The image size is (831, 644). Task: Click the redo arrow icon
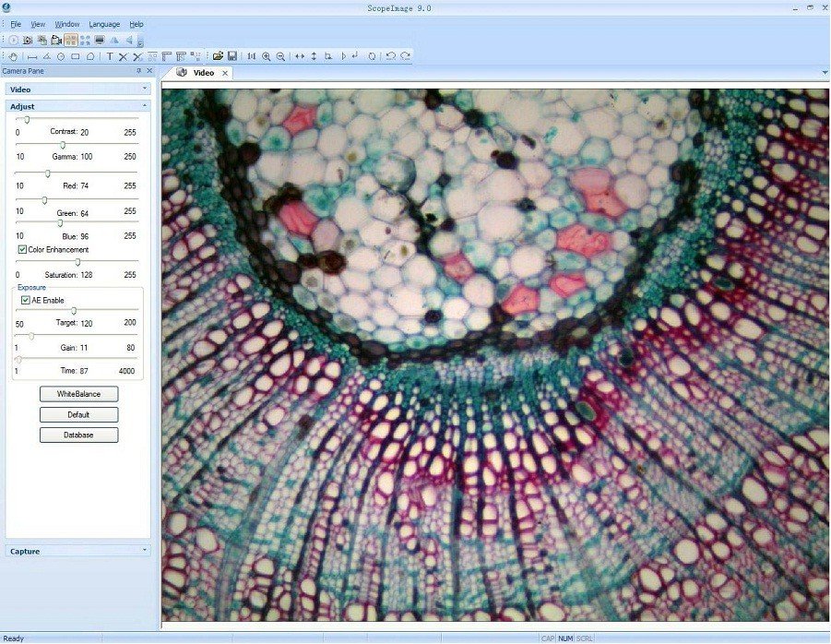(x=406, y=56)
